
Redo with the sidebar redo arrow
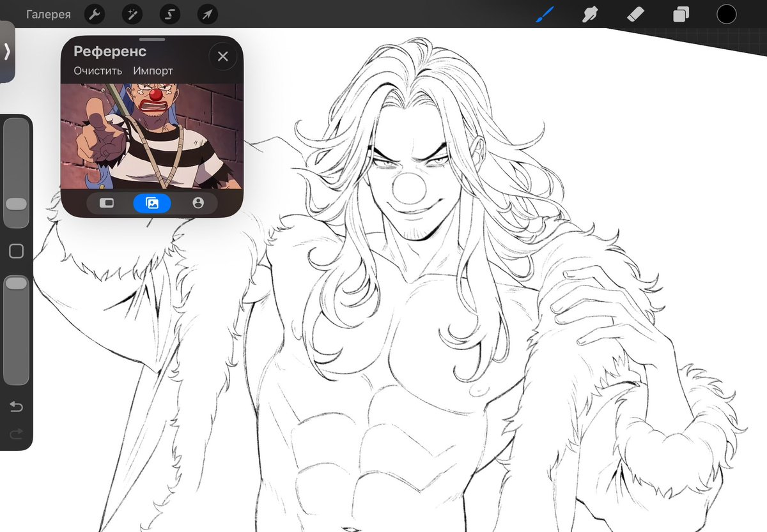(x=17, y=434)
